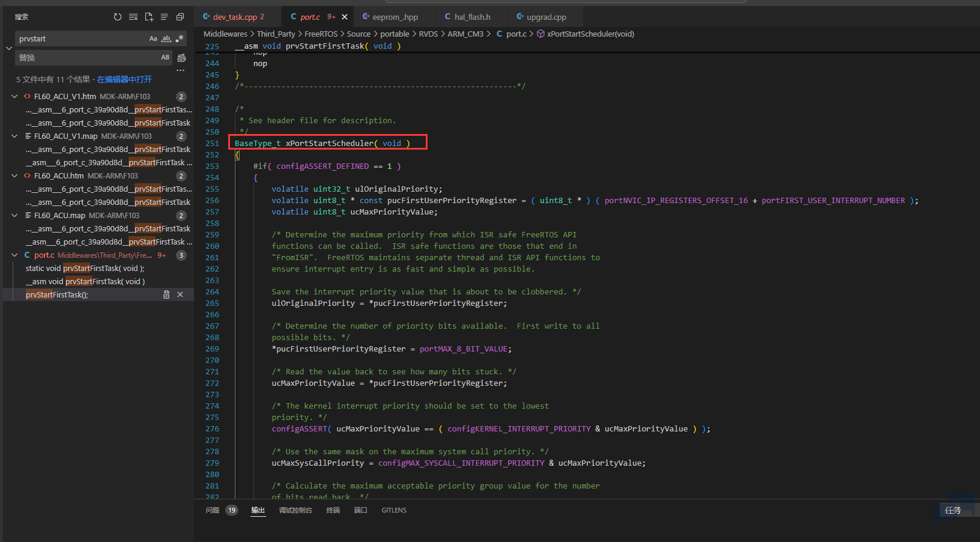Select FL60_ACU.htm file result
980x542 pixels.
coord(98,175)
